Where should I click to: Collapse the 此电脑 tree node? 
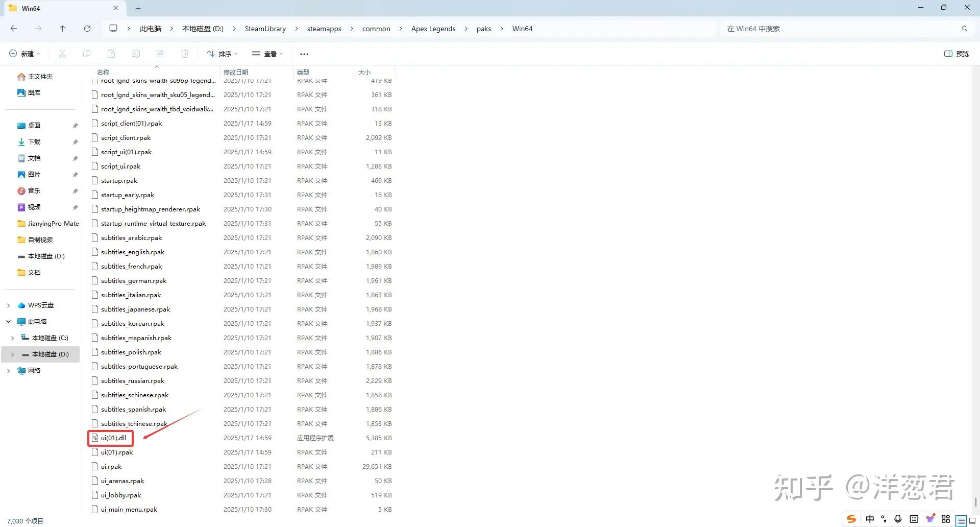click(x=8, y=322)
